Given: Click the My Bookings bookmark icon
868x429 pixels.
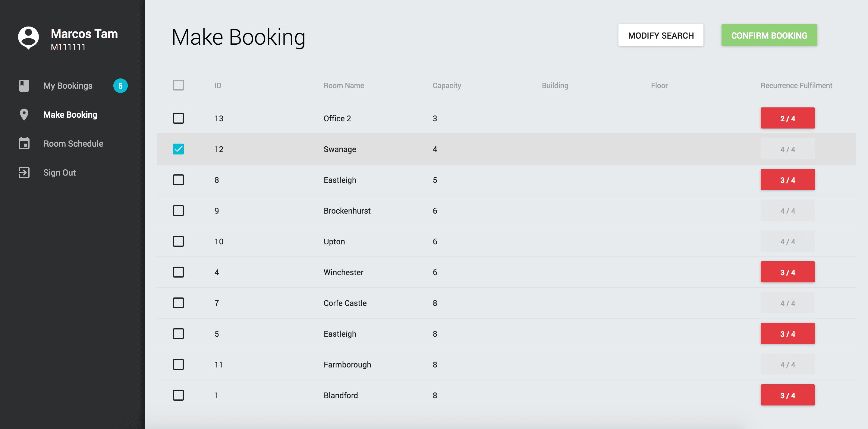Looking at the screenshot, I should click(x=24, y=86).
